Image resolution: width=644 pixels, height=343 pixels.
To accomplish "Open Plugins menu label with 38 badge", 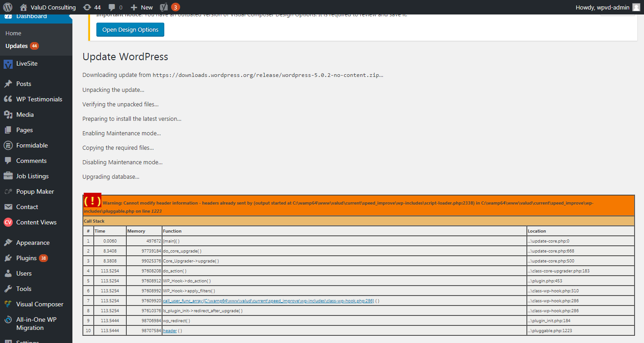I will pyautogui.click(x=32, y=258).
